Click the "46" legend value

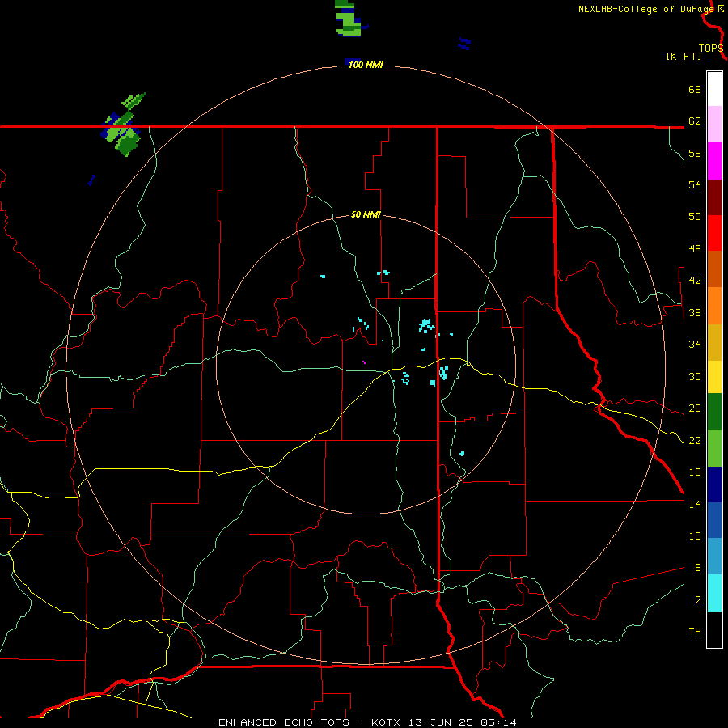pyautogui.click(x=695, y=249)
